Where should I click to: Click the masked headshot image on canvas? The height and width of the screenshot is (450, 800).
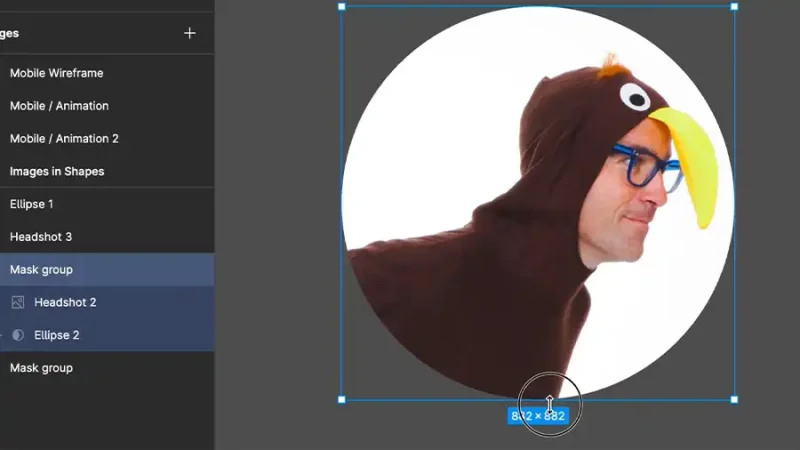point(538,203)
